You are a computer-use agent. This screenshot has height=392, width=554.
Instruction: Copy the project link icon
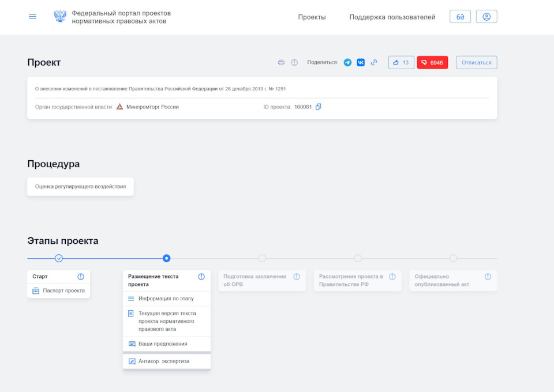[x=374, y=62]
